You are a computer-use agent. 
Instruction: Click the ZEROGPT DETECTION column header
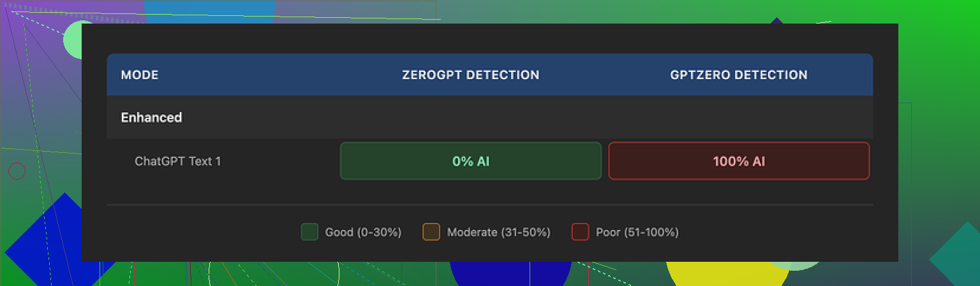pyautogui.click(x=470, y=75)
